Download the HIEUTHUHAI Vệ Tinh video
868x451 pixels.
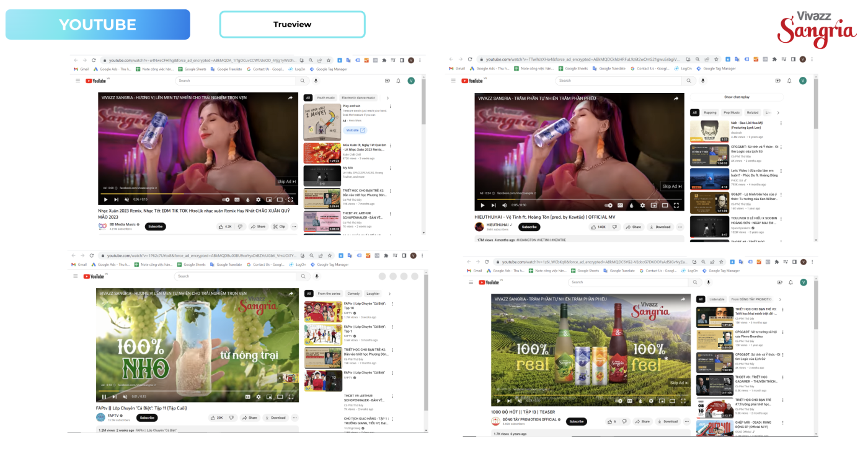point(660,227)
